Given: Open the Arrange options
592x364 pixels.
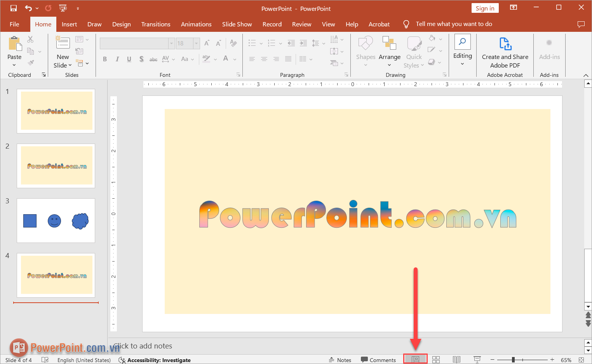Looking at the screenshot, I should (x=389, y=51).
